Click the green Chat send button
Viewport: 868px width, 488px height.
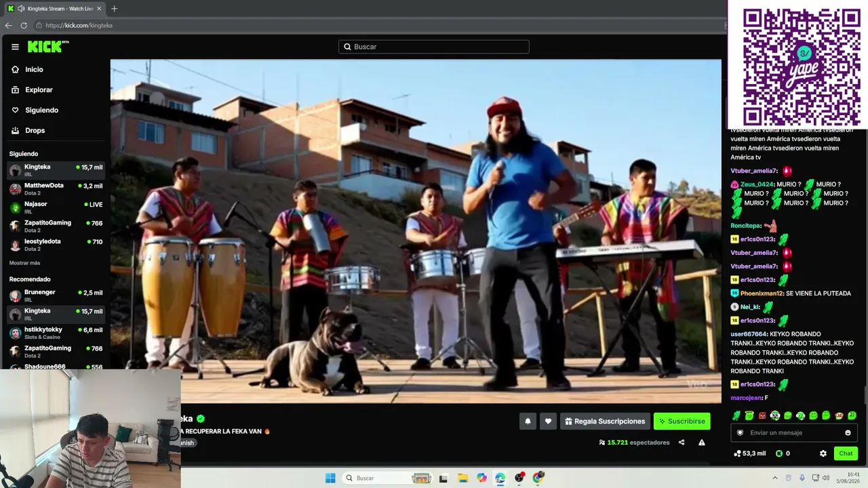(x=846, y=453)
